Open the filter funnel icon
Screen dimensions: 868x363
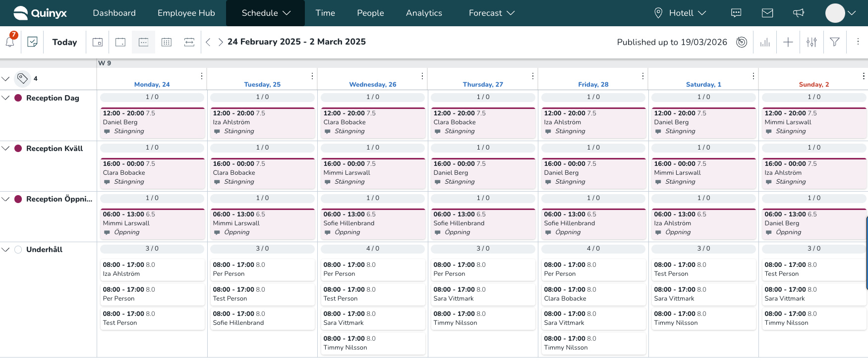(x=835, y=42)
